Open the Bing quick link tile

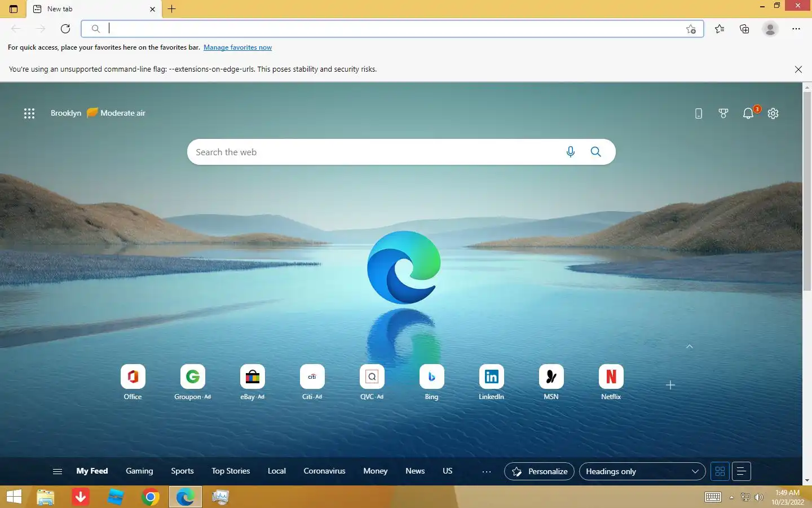432,383
